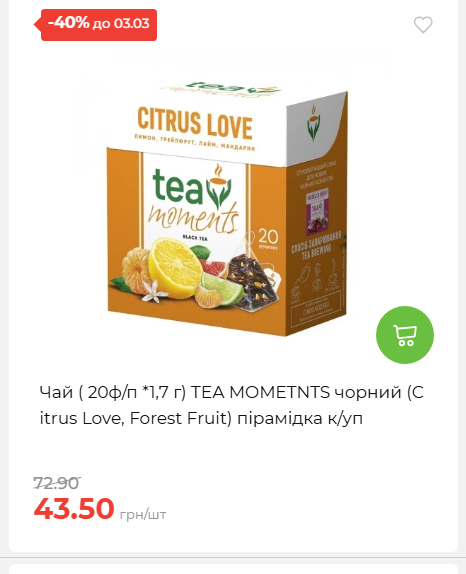Click the грн/шт unit label
The image size is (466, 574).
[143, 514]
